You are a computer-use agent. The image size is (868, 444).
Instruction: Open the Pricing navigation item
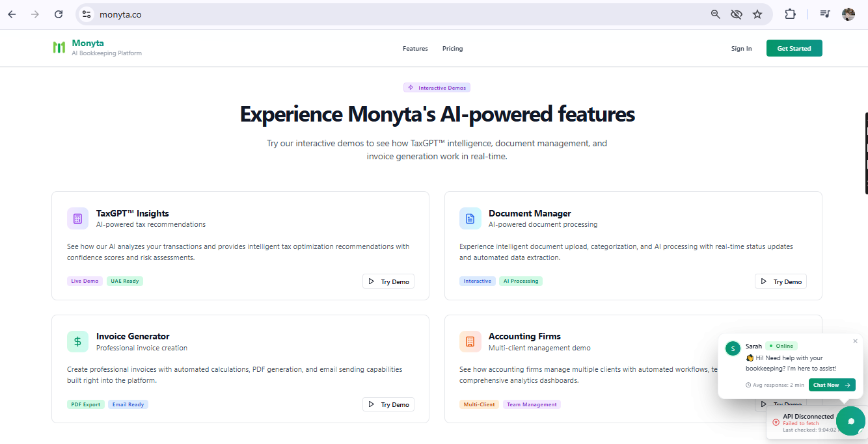pos(452,49)
